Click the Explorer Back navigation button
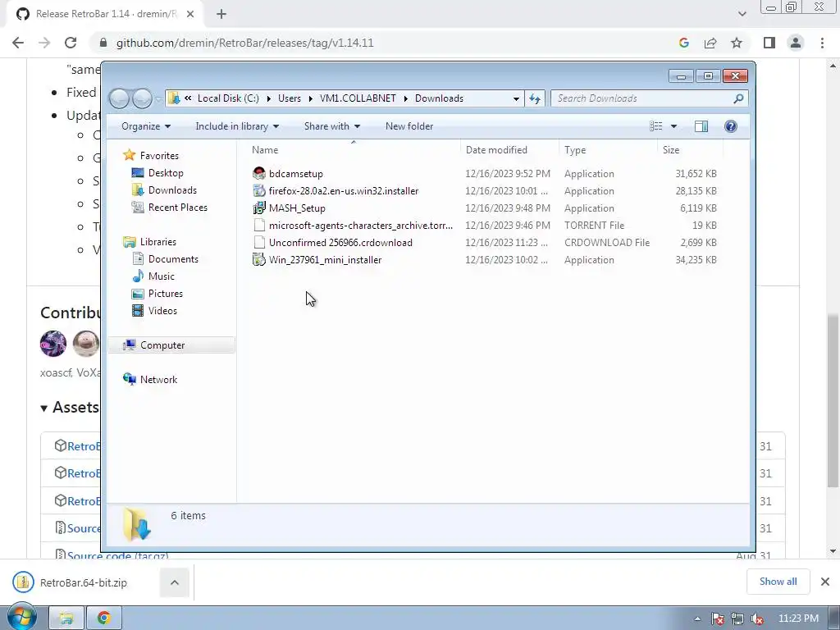This screenshot has width=840, height=630. (x=120, y=98)
